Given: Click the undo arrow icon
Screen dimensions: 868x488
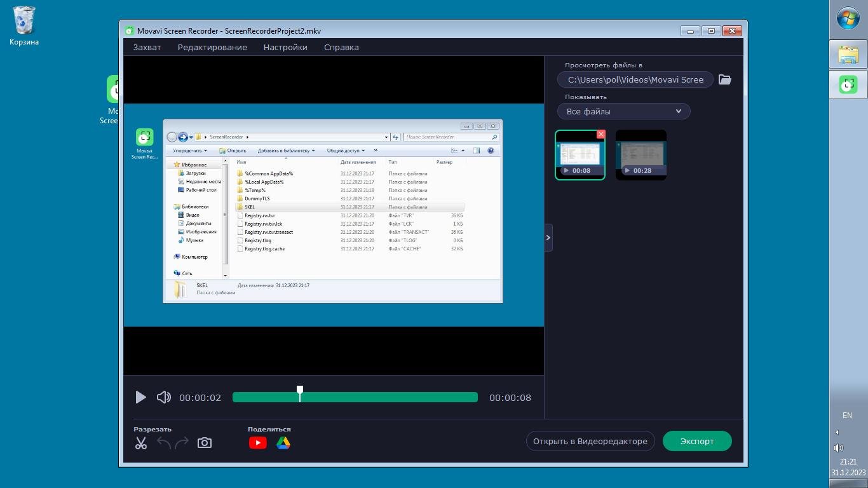Looking at the screenshot, I should point(164,443).
